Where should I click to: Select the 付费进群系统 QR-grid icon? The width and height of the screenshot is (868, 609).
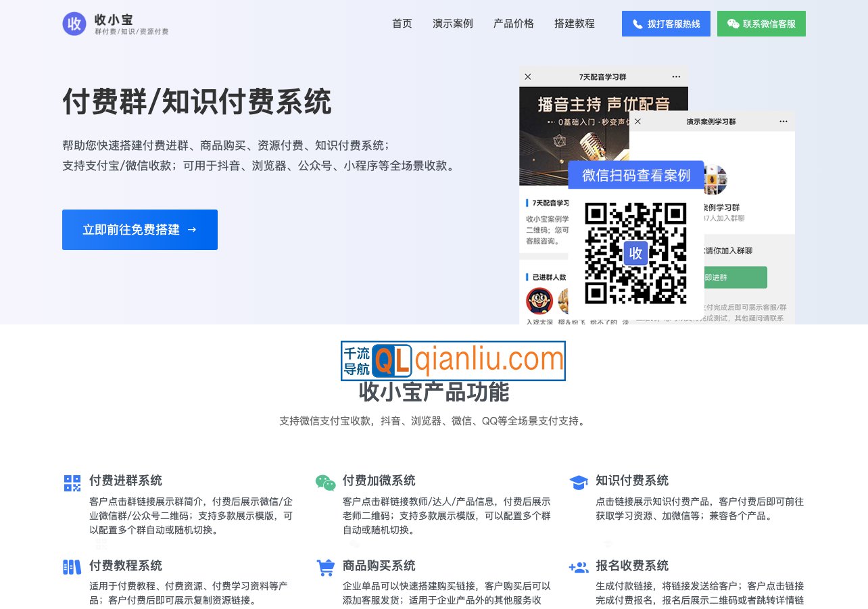[x=70, y=481]
